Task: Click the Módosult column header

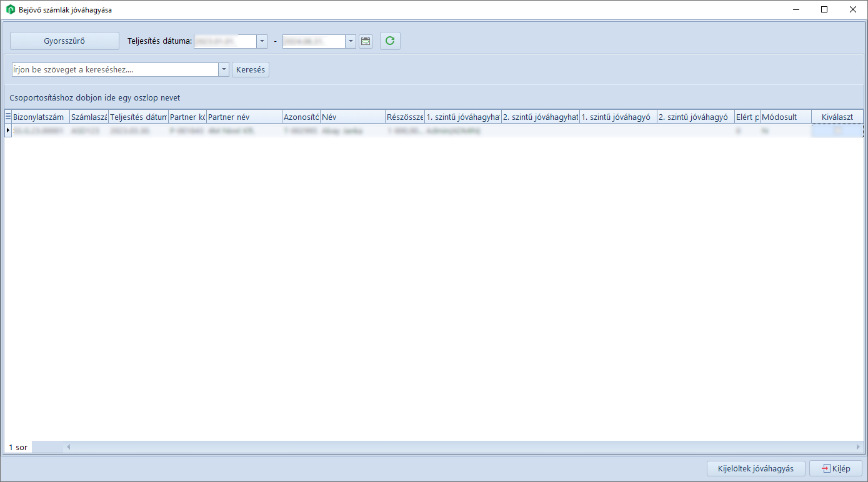Action: point(785,117)
